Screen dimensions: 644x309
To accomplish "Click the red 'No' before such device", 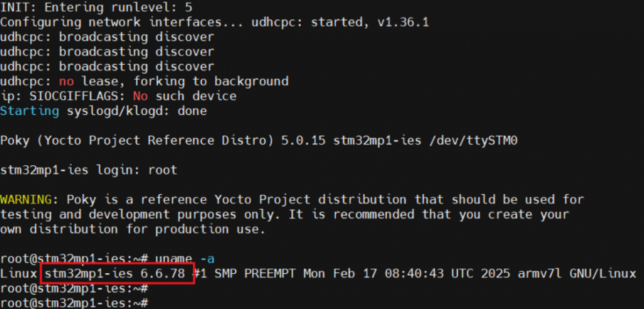I will [x=140, y=96].
